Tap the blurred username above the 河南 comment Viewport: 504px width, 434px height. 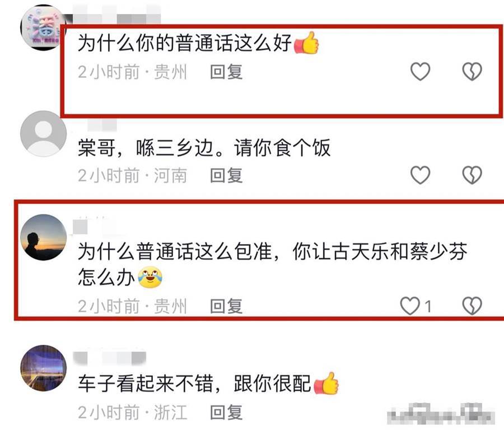tap(102, 125)
